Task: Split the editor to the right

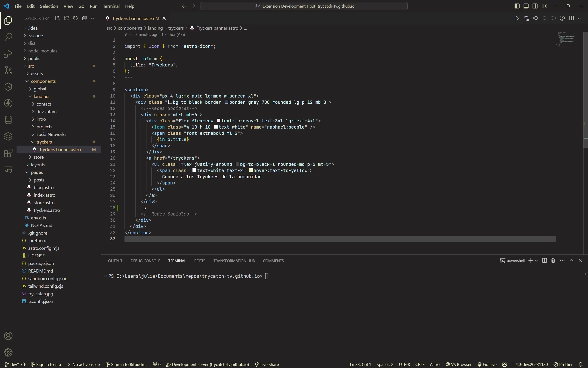Action: pyautogui.click(x=571, y=18)
